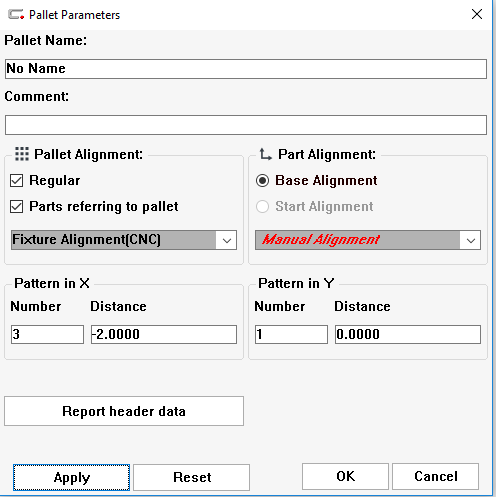Click the Manual Alignment combo box text
Viewport: 496px width, 497px height.
pyautogui.click(x=321, y=239)
